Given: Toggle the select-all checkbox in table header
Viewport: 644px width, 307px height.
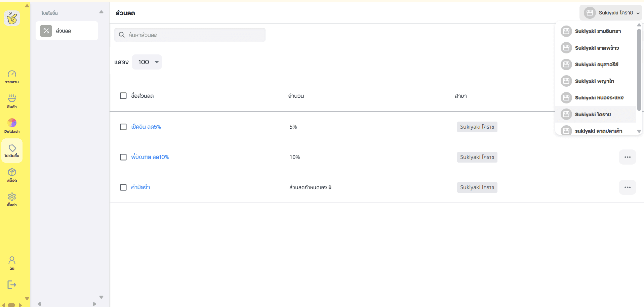Looking at the screenshot, I should pyautogui.click(x=123, y=96).
